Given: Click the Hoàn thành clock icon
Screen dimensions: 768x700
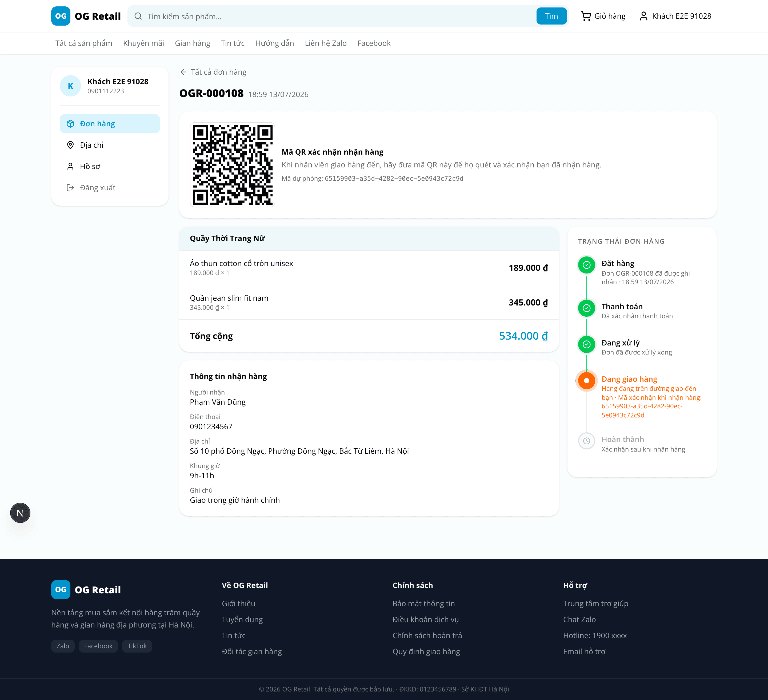Looking at the screenshot, I should coord(587,441).
